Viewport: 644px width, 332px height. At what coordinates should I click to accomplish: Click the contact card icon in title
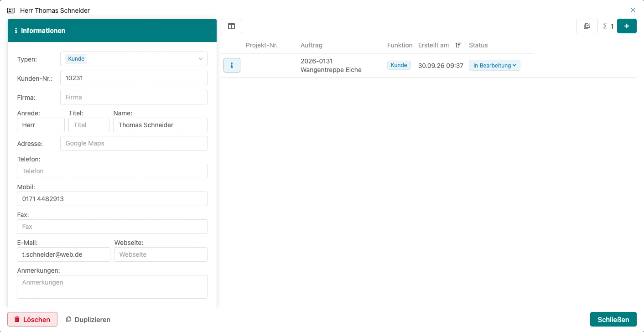pyautogui.click(x=11, y=10)
